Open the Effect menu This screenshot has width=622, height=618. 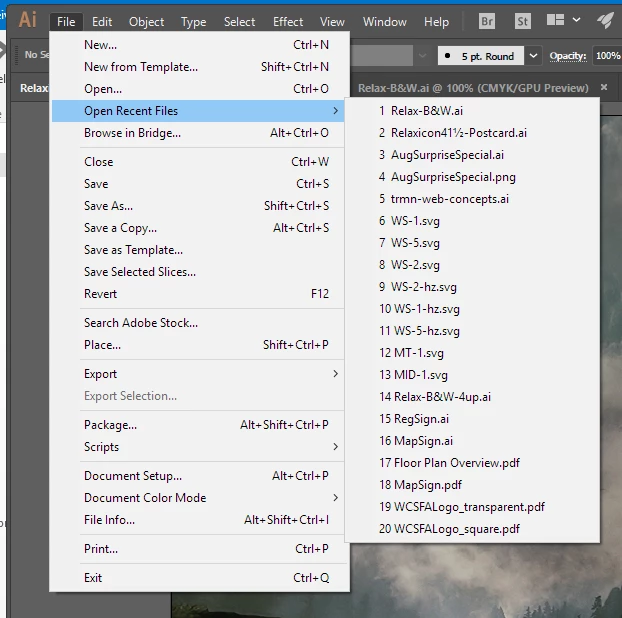288,22
